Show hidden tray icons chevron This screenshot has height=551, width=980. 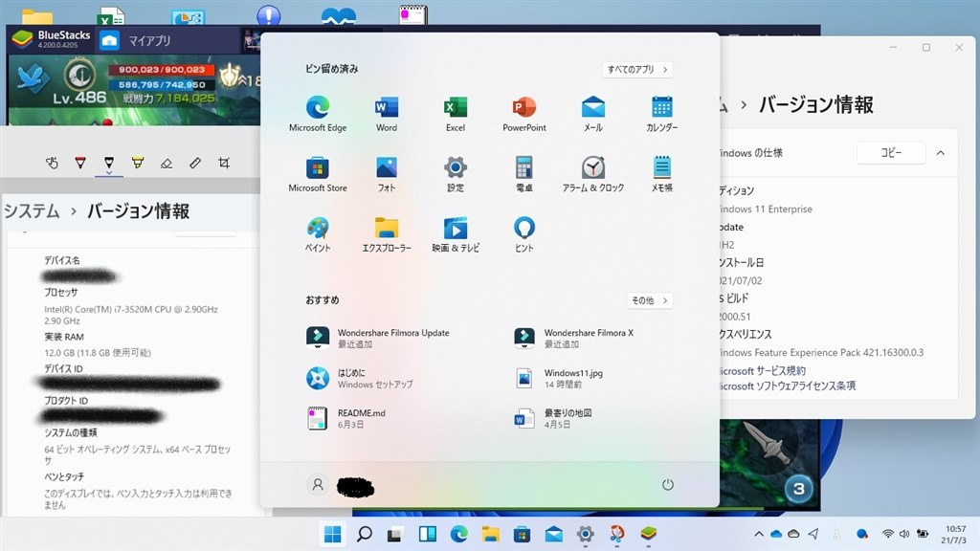click(759, 534)
